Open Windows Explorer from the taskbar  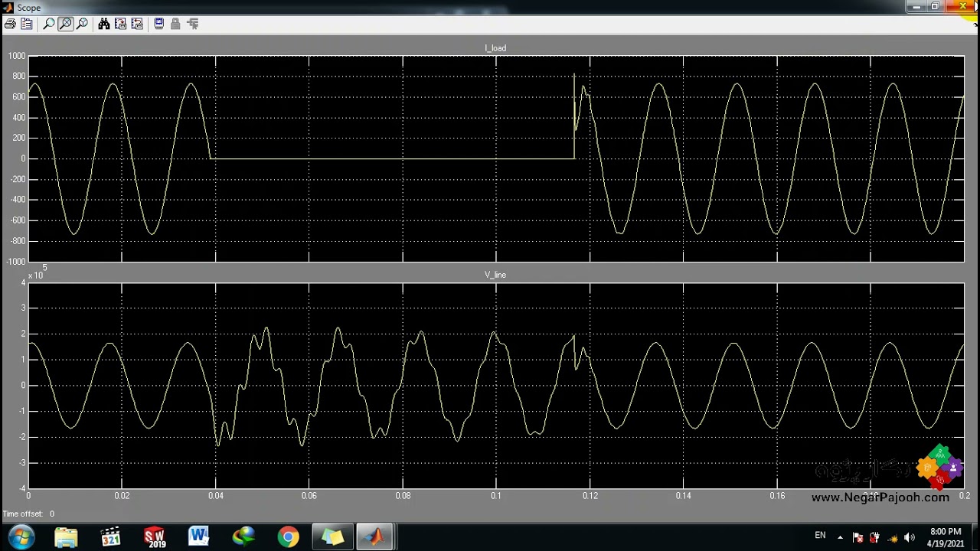pos(66,537)
